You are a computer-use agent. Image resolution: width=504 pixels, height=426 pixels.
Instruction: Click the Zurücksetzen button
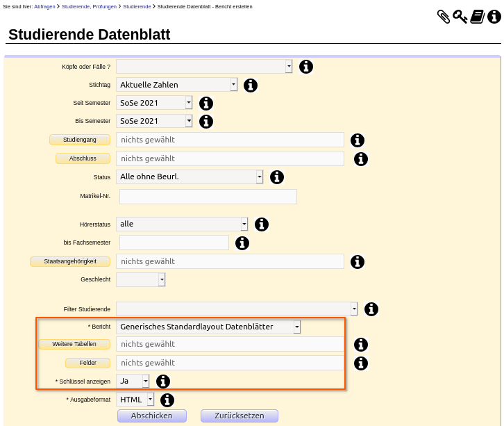click(x=240, y=416)
